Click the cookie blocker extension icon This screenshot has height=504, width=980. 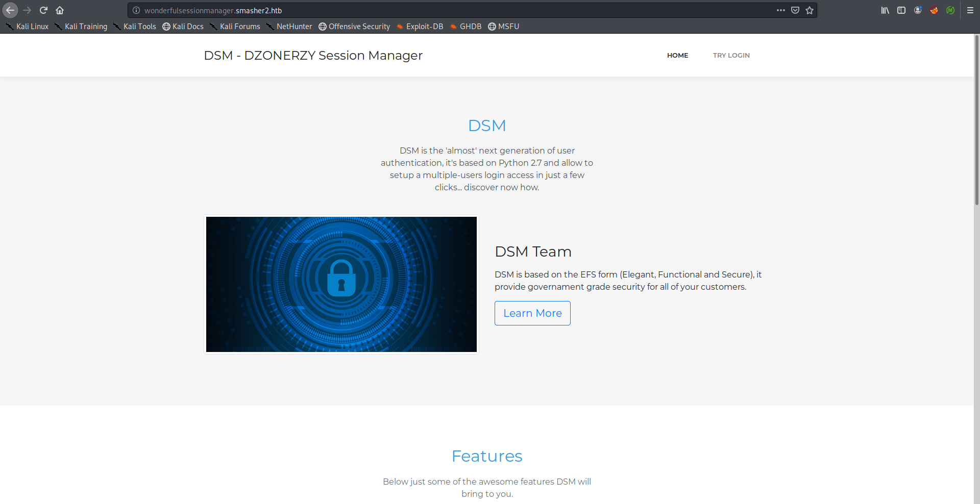point(934,10)
